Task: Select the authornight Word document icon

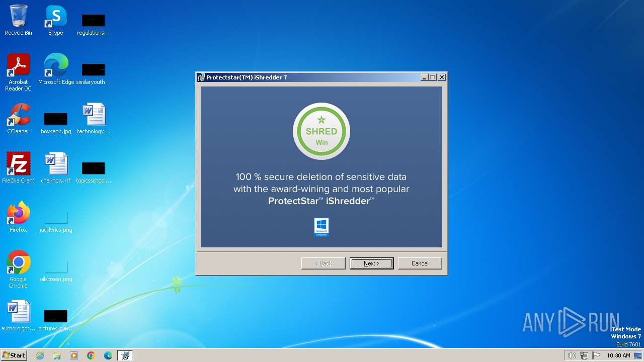Action: (x=18, y=316)
